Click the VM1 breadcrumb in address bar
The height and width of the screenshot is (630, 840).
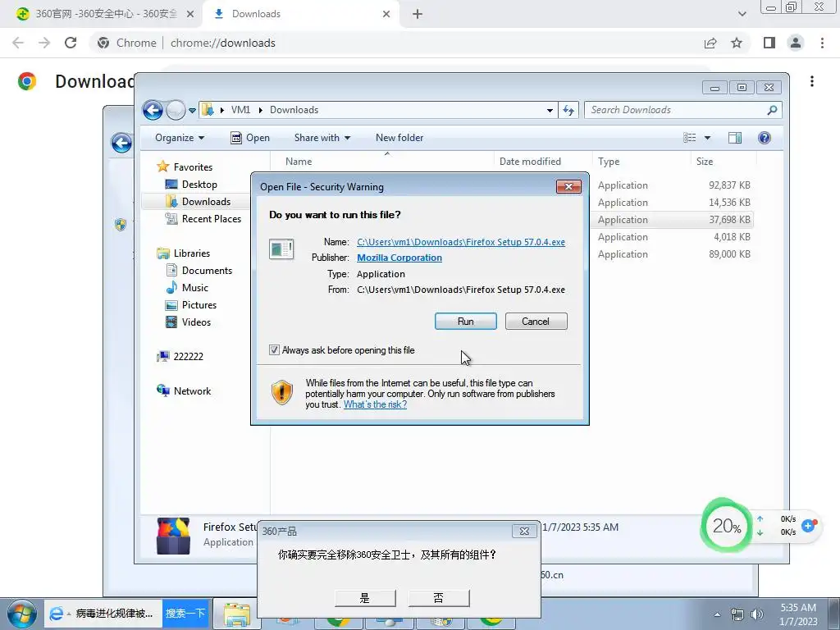point(240,110)
